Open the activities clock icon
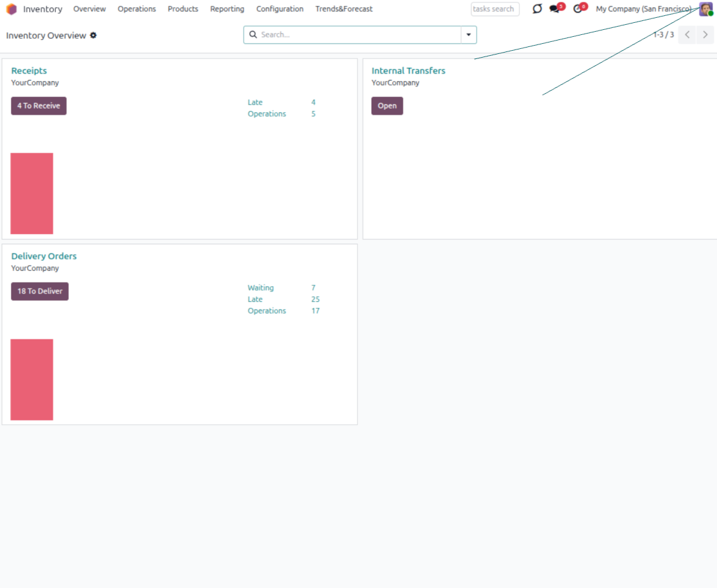 point(578,9)
